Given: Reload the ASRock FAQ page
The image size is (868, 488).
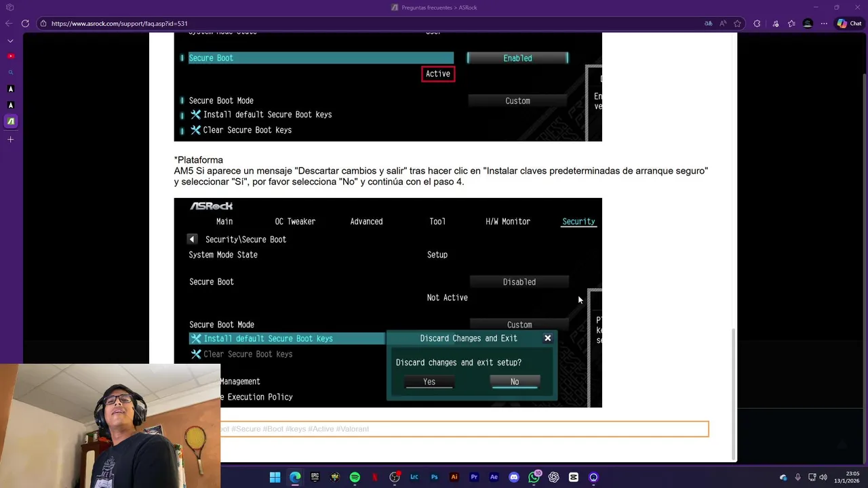Looking at the screenshot, I should pos(25,23).
